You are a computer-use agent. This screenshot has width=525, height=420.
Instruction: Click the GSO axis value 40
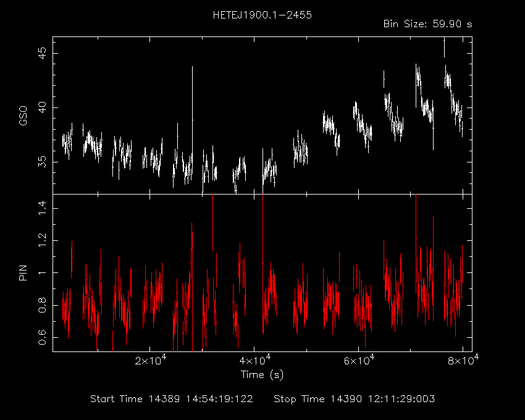pos(43,108)
